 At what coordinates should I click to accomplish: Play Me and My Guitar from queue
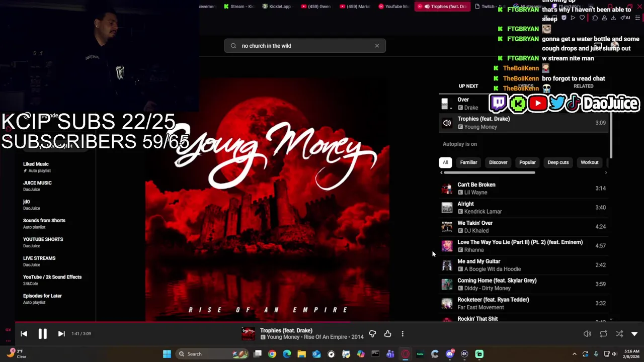point(523,265)
